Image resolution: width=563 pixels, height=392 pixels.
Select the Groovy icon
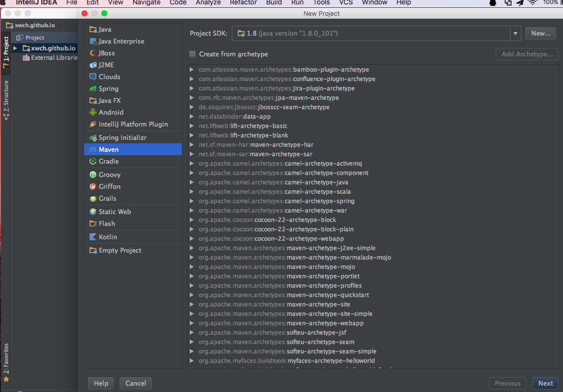click(x=93, y=174)
